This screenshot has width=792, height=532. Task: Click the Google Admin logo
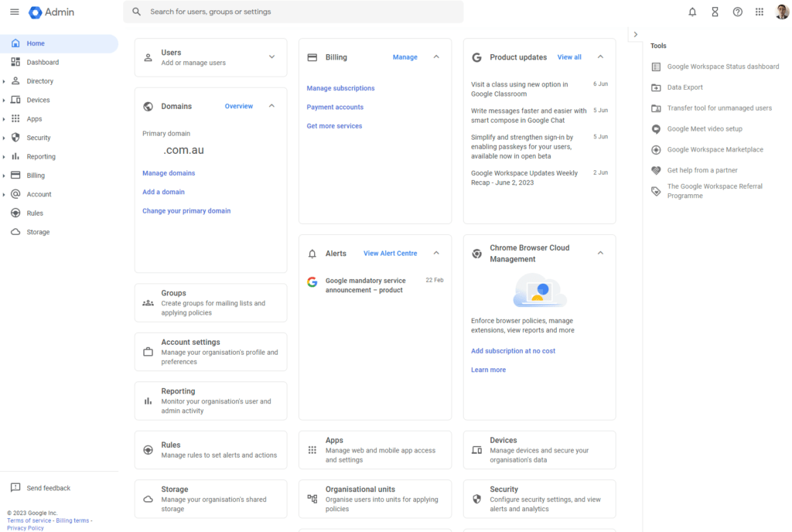click(x=52, y=12)
